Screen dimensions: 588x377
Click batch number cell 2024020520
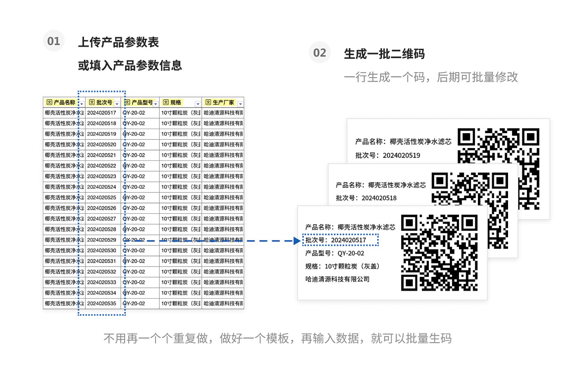[x=103, y=144]
